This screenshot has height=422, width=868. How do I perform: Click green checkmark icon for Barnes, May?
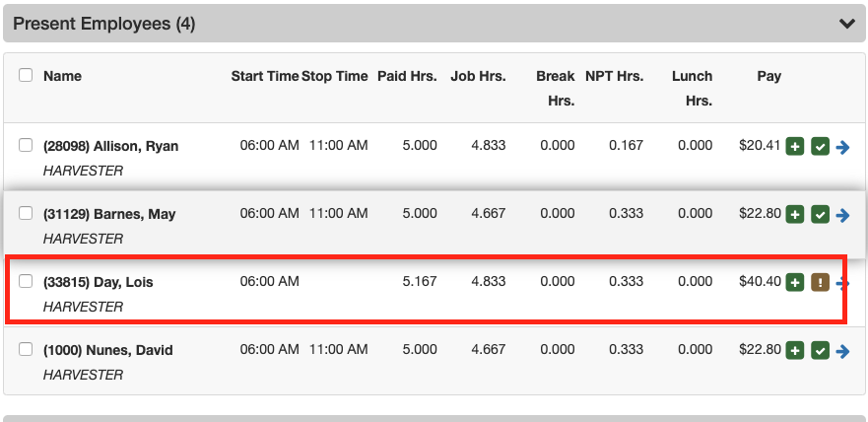coord(820,214)
